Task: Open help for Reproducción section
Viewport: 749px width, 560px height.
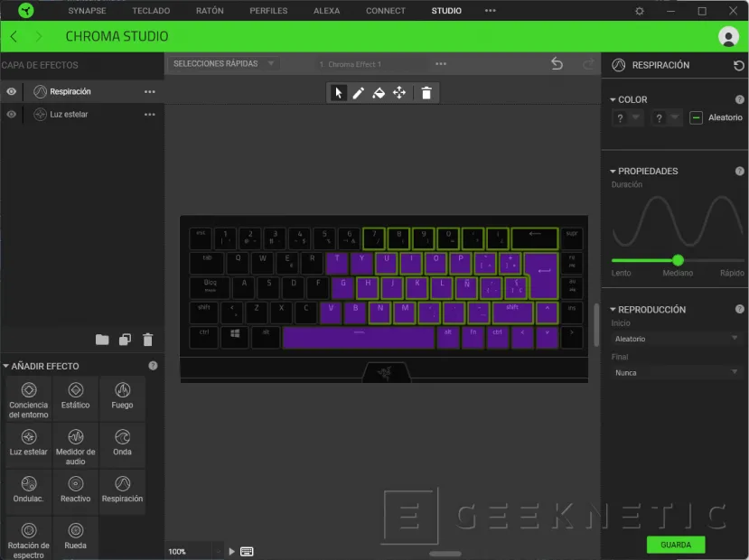Action: (739, 309)
